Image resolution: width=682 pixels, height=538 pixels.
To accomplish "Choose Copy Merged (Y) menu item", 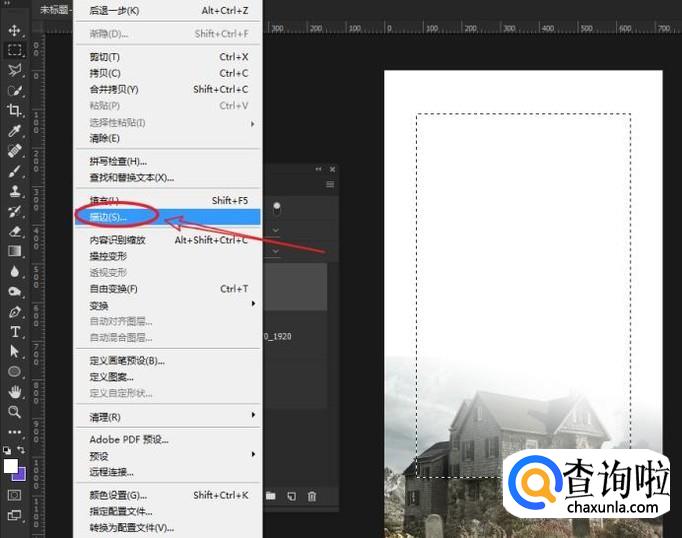I will coord(168,89).
